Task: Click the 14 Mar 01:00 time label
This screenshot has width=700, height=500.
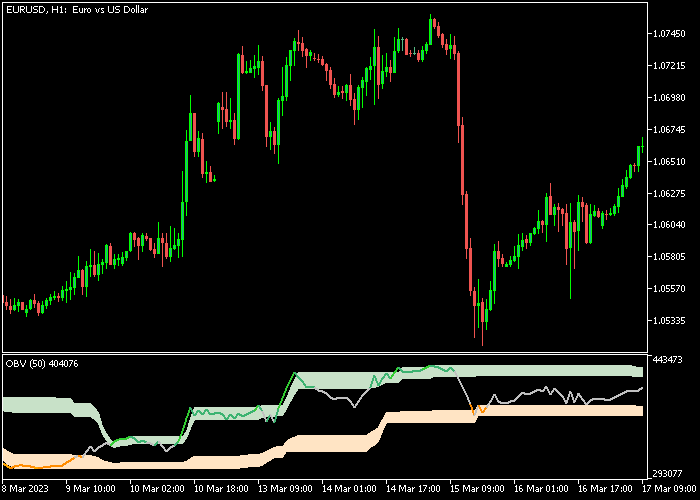Action: click(349, 488)
